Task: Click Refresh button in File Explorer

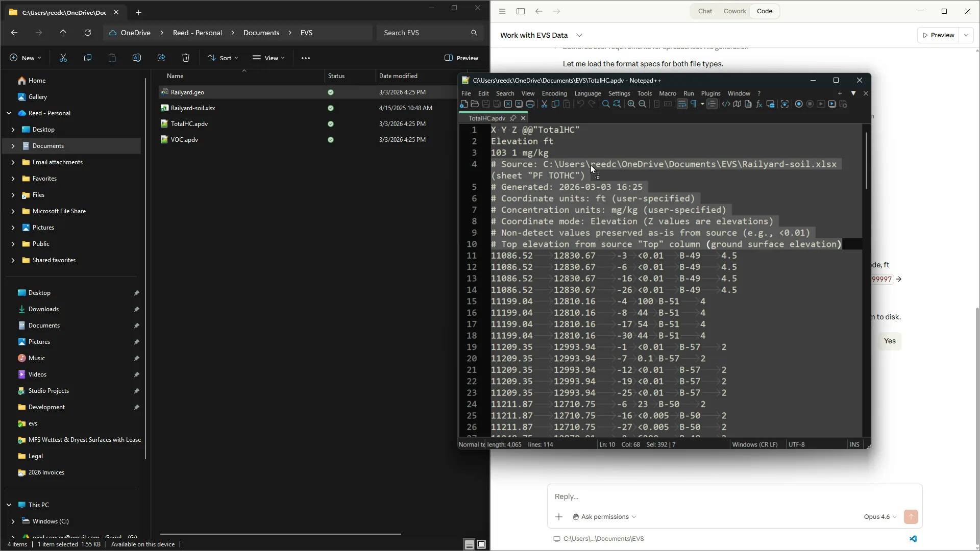Action: (x=88, y=33)
